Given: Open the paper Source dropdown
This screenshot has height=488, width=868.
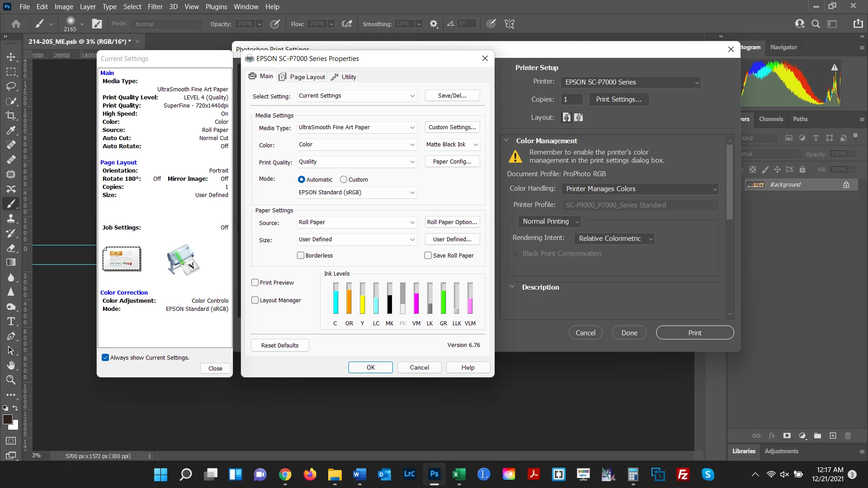Looking at the screenshot, I should [356, 222].
